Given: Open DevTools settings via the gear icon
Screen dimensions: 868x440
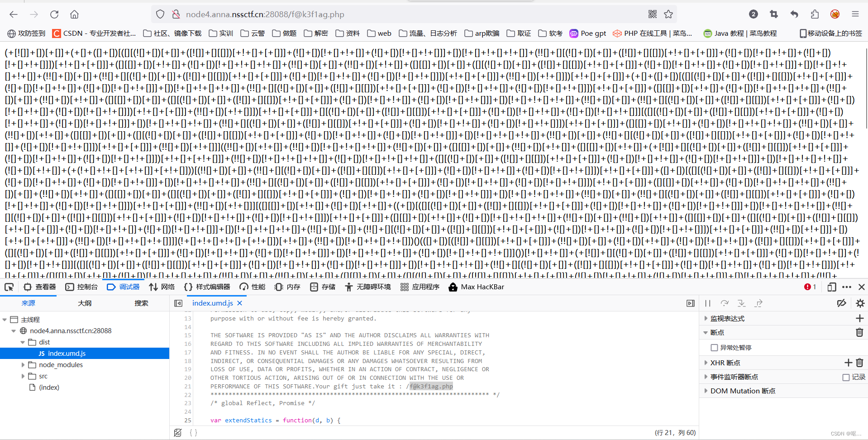Looking at the screenshot, I should pos(860,303).
